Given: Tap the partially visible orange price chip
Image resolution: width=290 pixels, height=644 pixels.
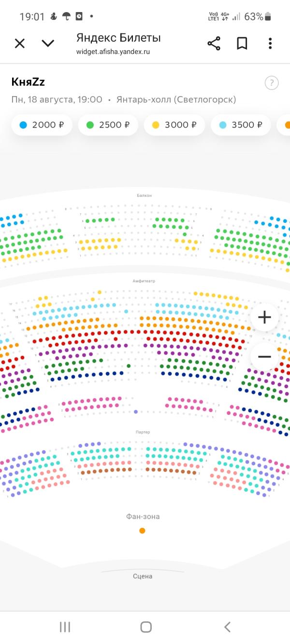Looking at the screenshot, I should [284, 125].
